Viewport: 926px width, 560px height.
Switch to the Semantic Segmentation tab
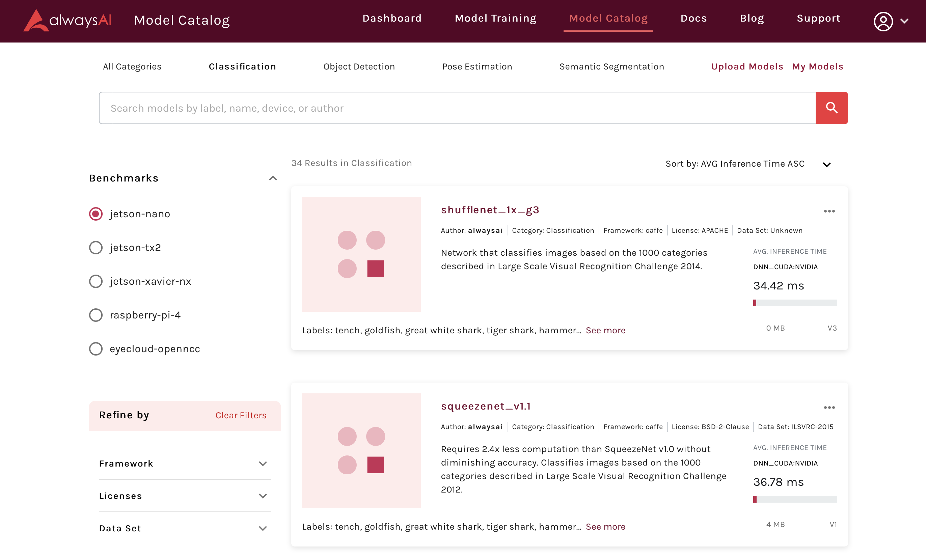[x=611, y=66]
